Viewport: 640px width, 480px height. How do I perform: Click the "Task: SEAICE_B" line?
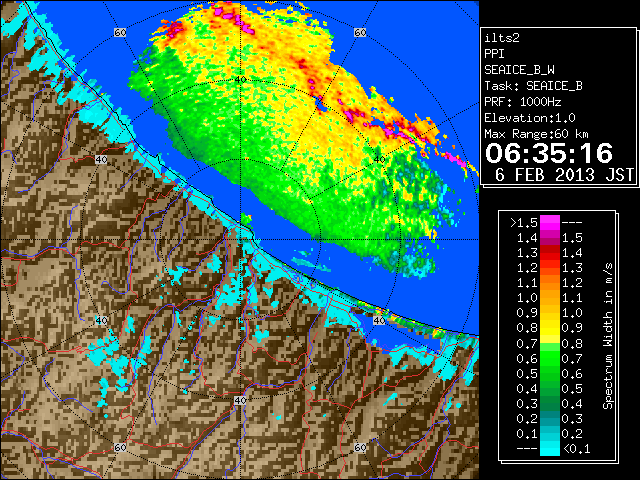click(x=533, y=86)
